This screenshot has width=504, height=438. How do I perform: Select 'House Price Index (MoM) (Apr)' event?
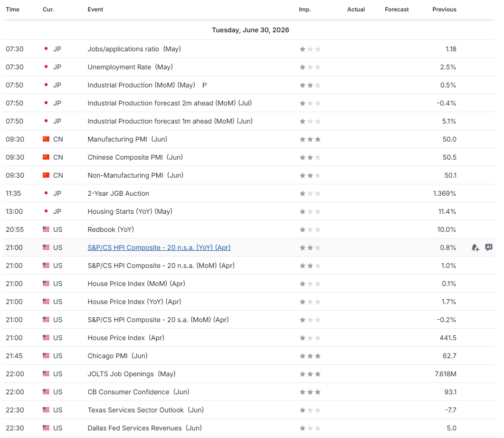point(136,284)
